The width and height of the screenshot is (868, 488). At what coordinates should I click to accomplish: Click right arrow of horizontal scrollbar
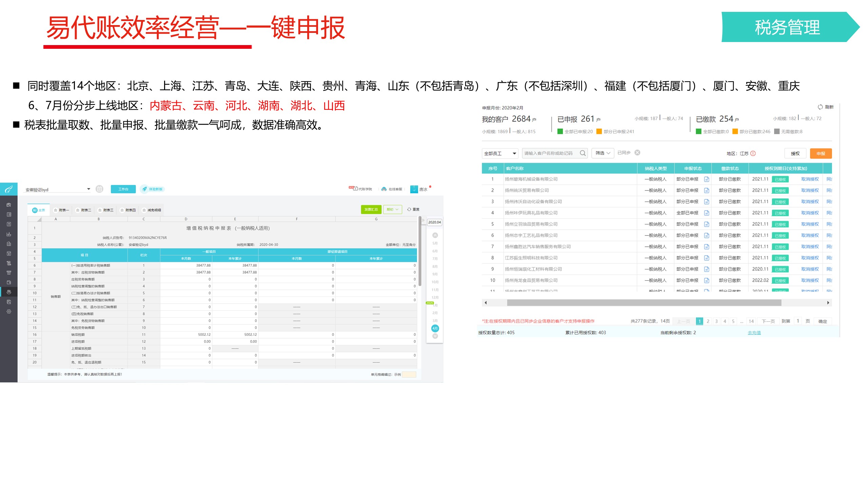tap(828, 303)
